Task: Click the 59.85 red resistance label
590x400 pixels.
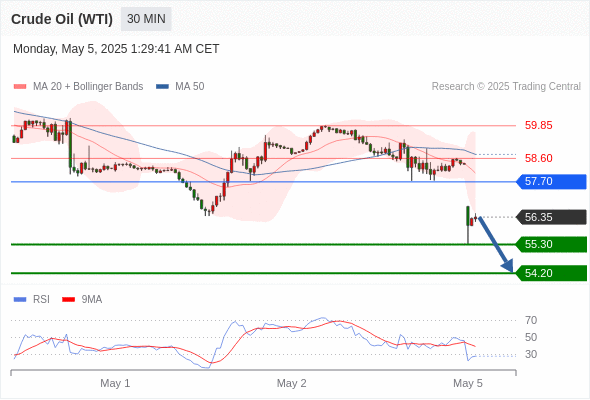Action: point(538,125)
